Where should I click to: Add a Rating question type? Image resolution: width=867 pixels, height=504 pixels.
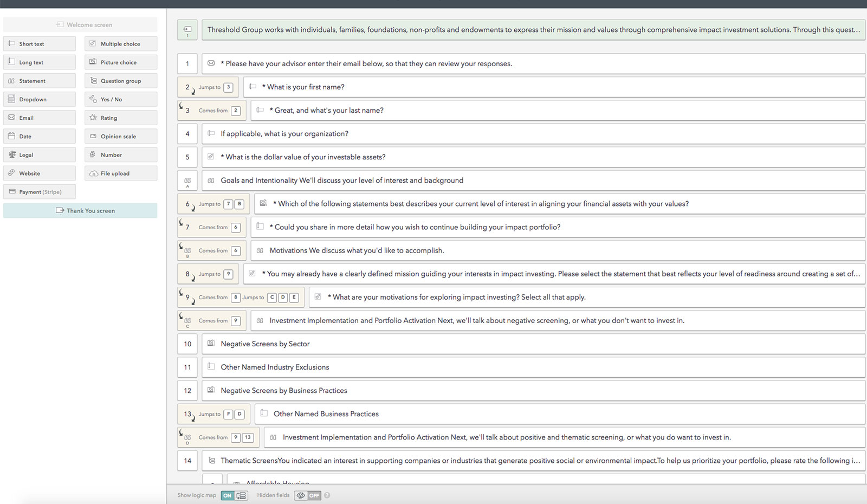121,118
